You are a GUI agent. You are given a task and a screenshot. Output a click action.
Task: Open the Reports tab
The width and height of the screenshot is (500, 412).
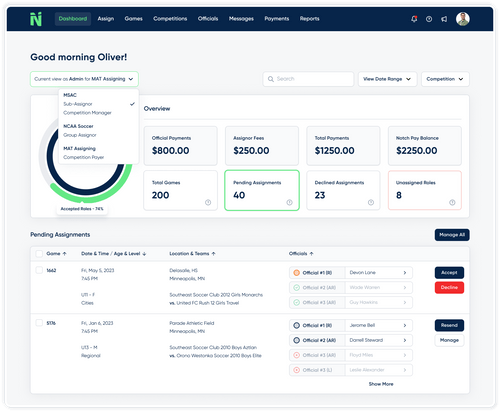[309, 19]
